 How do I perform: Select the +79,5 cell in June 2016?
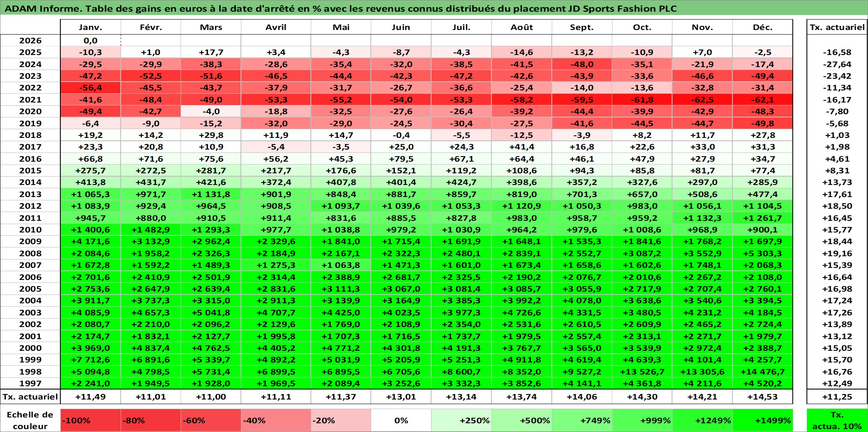401,159
